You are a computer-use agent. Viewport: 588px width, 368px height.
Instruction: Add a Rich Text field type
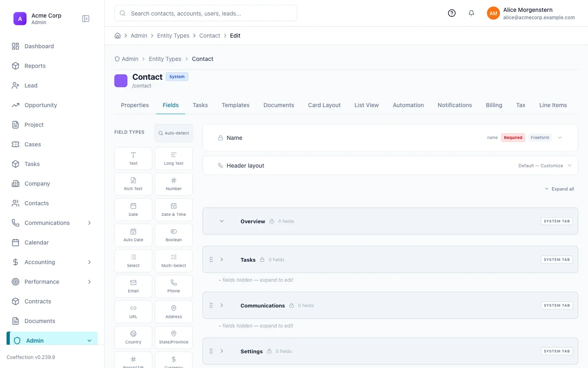(x=133, y=184)
